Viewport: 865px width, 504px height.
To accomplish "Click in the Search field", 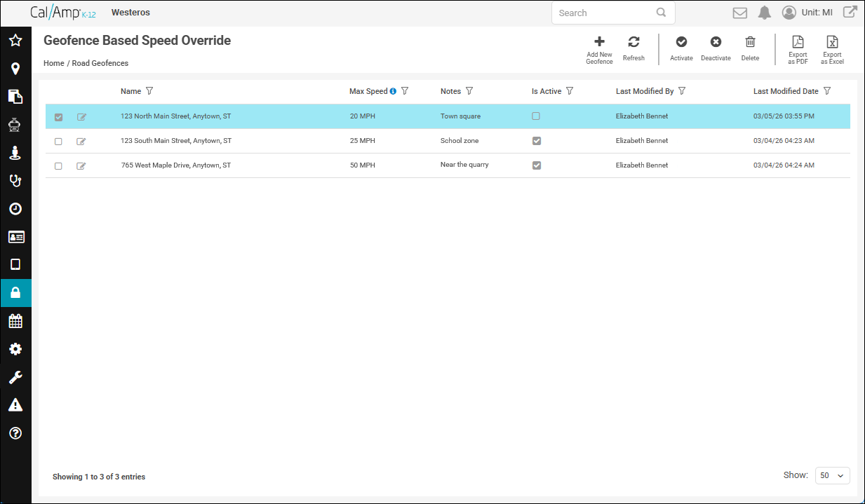I will point(613,13).
